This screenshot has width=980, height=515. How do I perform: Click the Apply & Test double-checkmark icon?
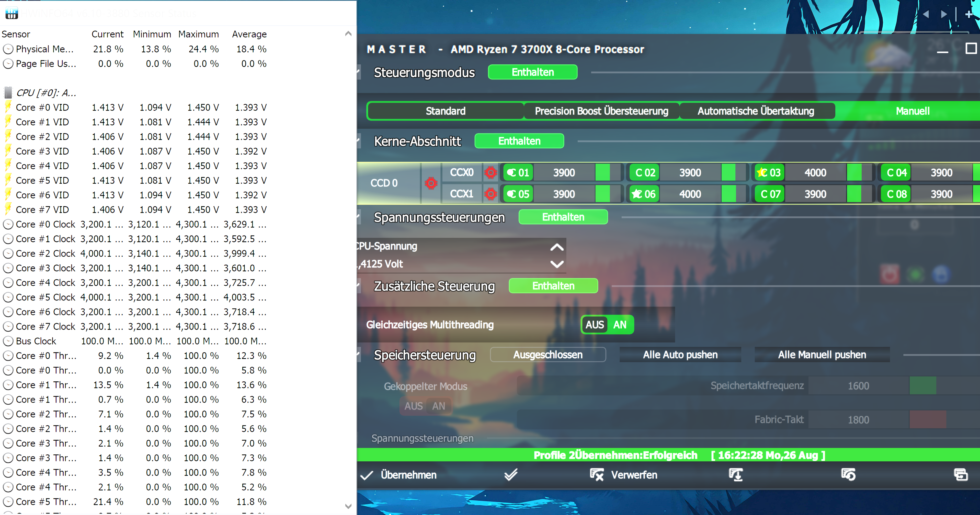510,474
